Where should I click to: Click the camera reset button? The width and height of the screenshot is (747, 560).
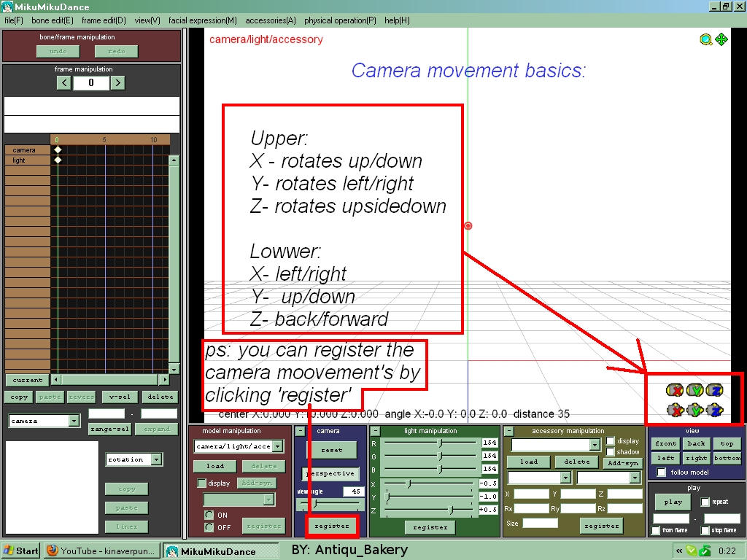point(332,450)
